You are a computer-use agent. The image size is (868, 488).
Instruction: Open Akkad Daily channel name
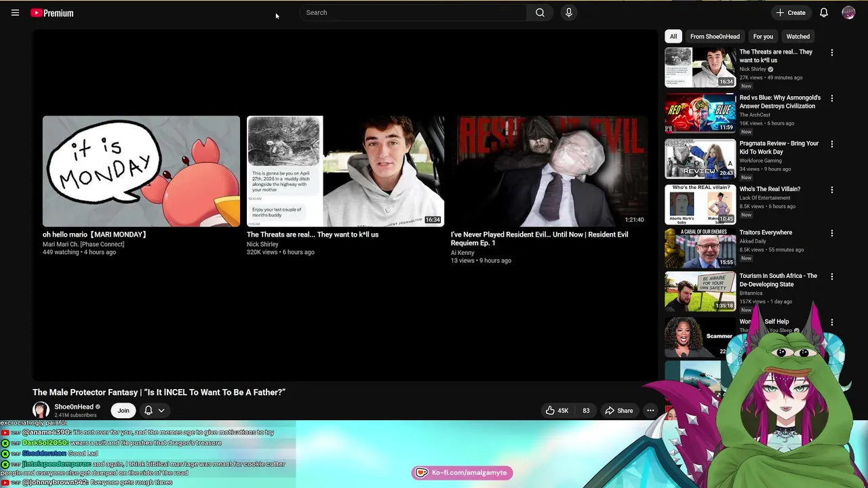[x=753, y=241]
